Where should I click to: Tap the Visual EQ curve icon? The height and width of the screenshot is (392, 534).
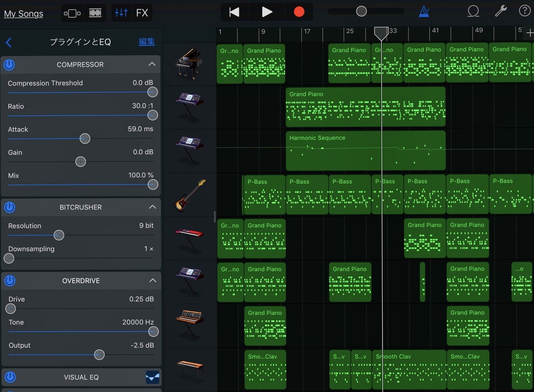pos(152,377)
